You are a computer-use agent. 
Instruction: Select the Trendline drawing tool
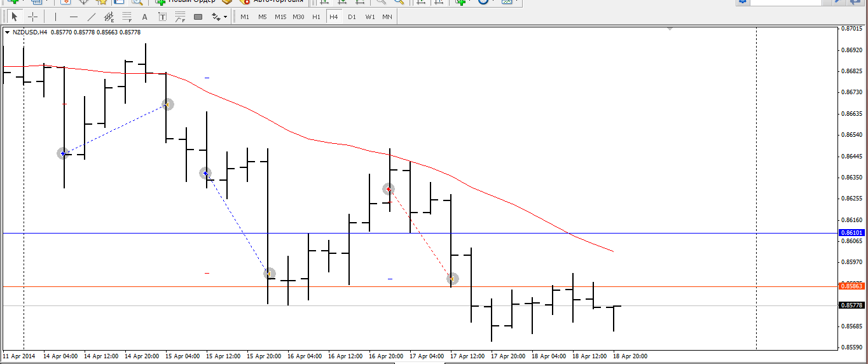[92, 17]
